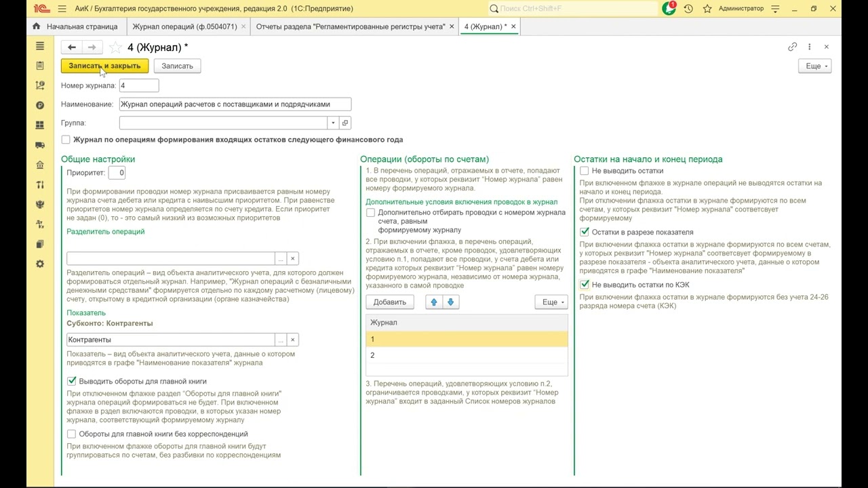868x488 pixels.
Task: Open the ruble money section icon
Action: click(x=40, y=105)
